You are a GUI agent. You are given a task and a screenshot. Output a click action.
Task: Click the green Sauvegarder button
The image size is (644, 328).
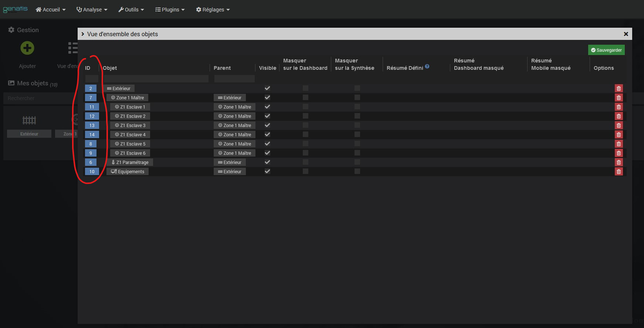tap(606, 50)
